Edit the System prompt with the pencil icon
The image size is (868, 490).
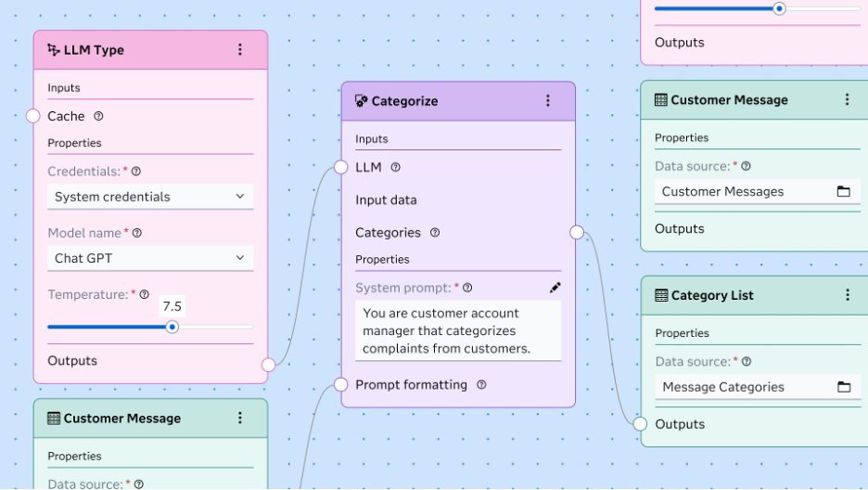point(555,288)
